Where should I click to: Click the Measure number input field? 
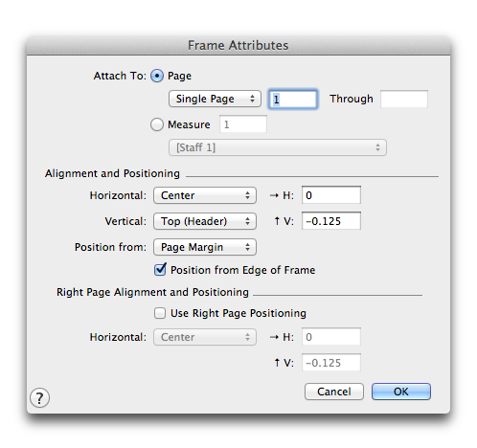point(243,124)
